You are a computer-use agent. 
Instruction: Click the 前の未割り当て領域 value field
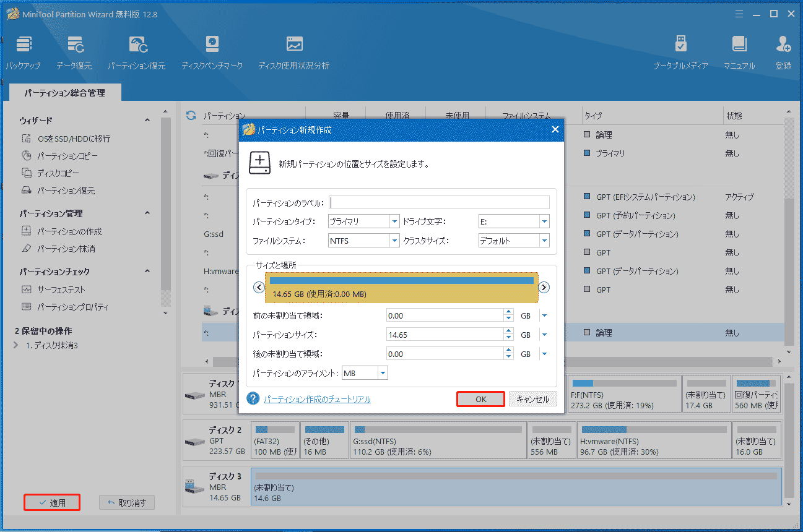445,315
